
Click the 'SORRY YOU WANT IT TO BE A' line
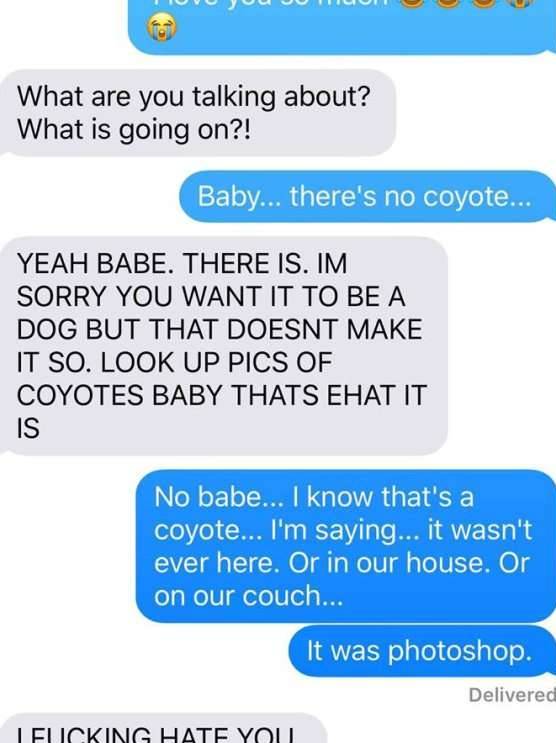[x=211, y=297]
